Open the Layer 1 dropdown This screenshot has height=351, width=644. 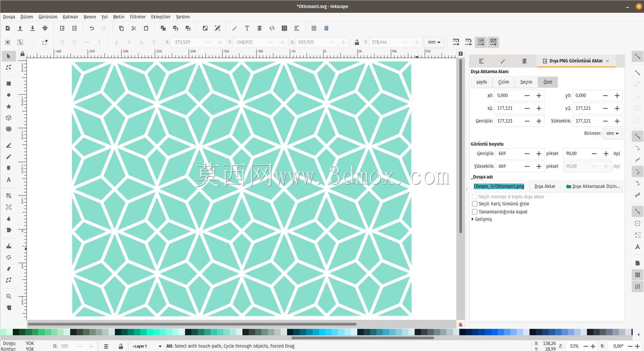[x=146, y=346]
